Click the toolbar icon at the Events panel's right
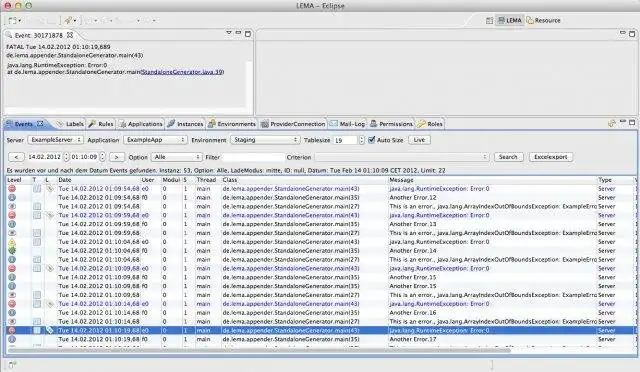This screenshot has width=640, height=372. 611,123
